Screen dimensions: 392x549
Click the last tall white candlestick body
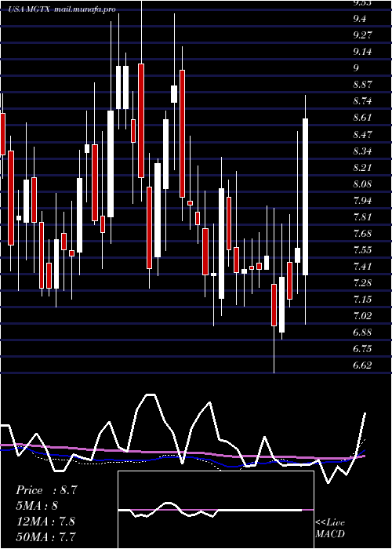coord(305,197)
